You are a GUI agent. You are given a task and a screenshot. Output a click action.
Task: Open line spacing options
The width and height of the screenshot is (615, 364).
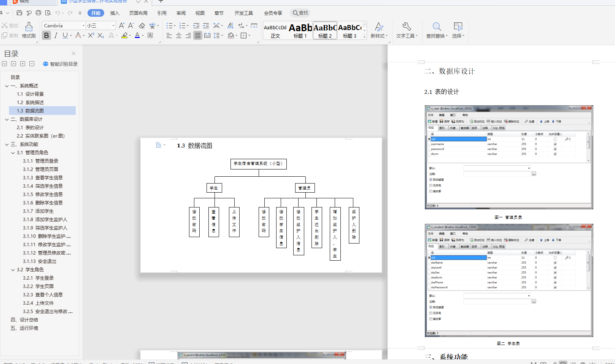(x=216, y=35)
